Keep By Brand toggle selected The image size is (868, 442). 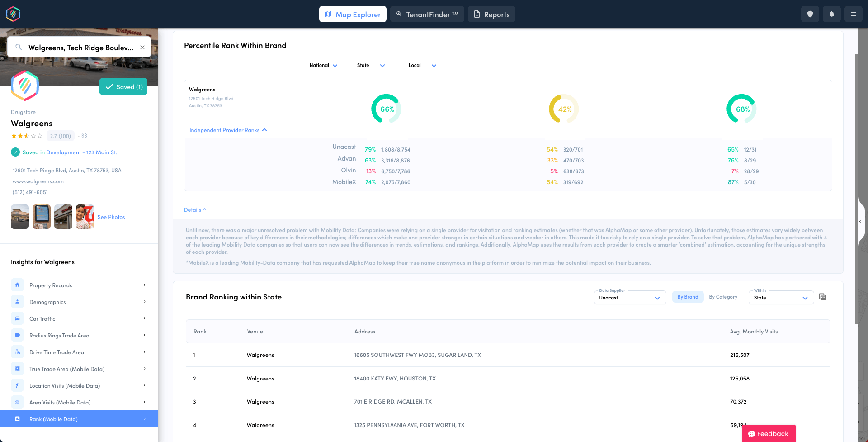[688, 297]
